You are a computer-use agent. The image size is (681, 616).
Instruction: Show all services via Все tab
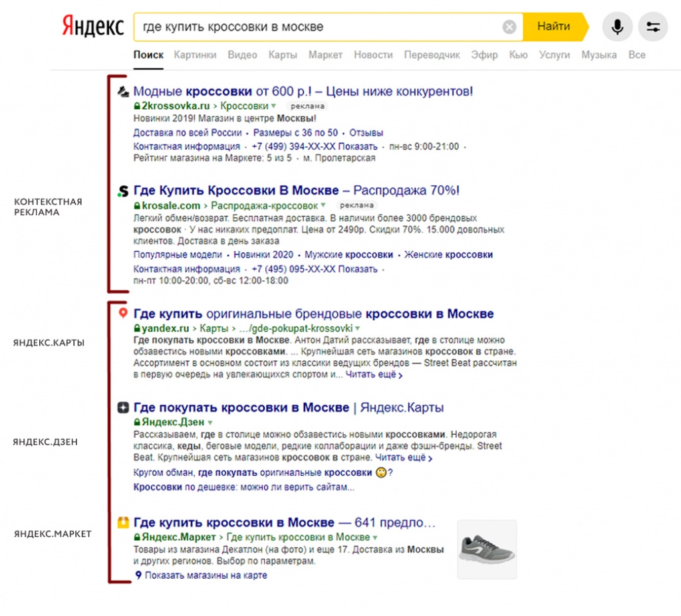click(636, 55)
